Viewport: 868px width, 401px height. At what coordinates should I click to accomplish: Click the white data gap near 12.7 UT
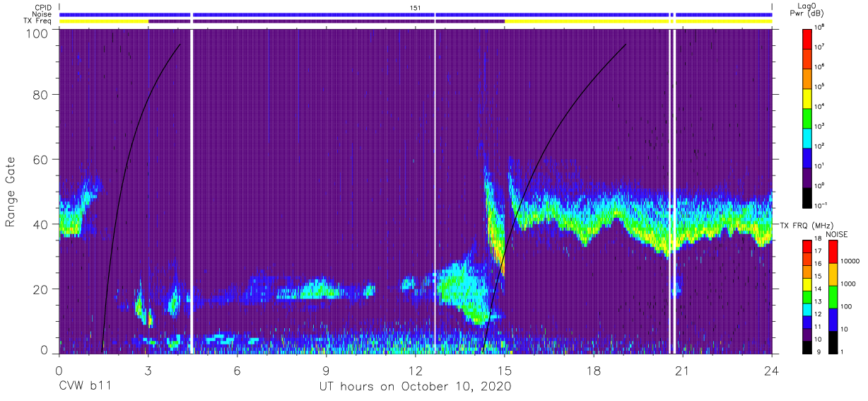pos(435,191)
